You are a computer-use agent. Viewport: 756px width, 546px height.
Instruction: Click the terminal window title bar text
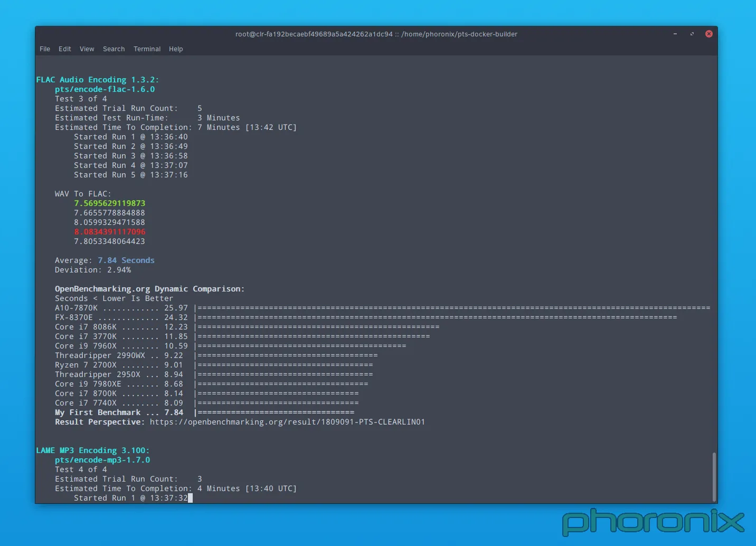376,34
